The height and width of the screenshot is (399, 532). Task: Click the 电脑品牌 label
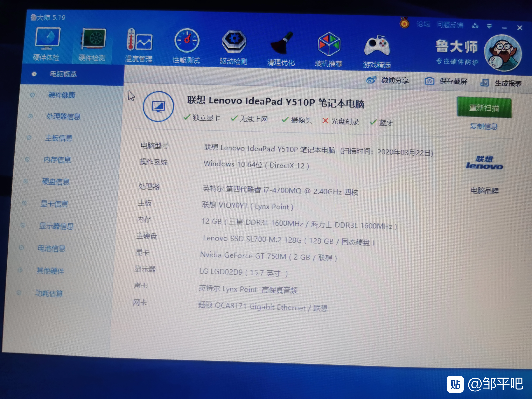(x=484, y=190)
